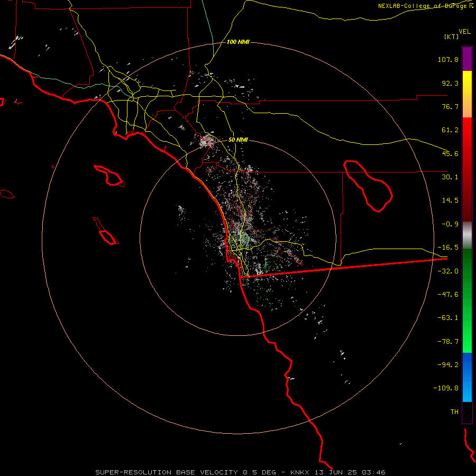Click the 100 NMI range ring label
Screen dimensions: 476x476
(238, 42)
